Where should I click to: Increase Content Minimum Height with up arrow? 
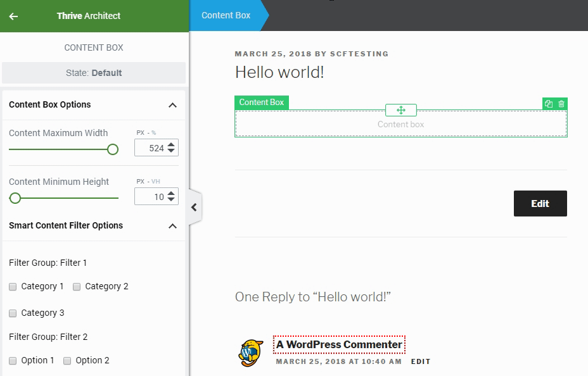point(171,193)
